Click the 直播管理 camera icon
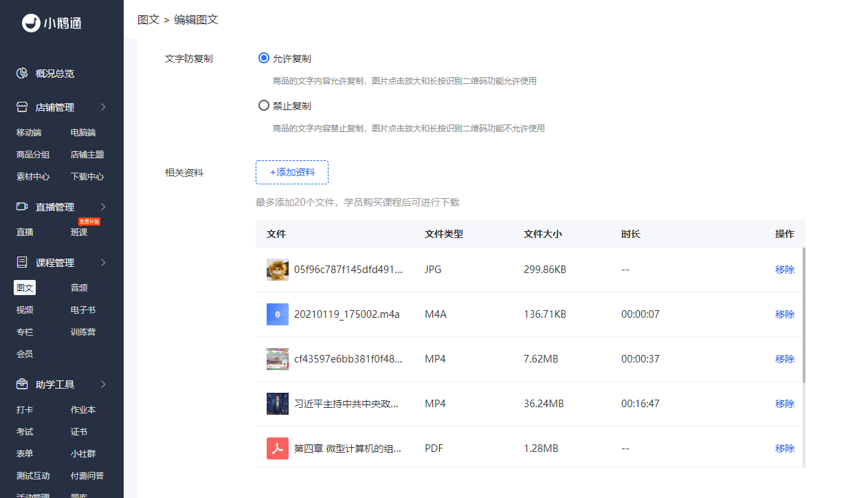The height and width of the screenshot is (498, 868). [22, 207]
